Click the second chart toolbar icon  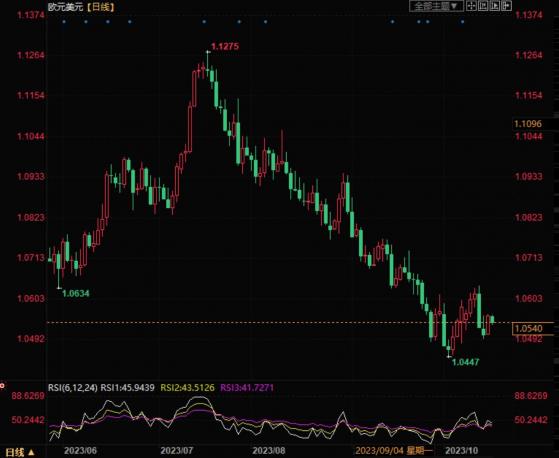(x=483, y=6)
